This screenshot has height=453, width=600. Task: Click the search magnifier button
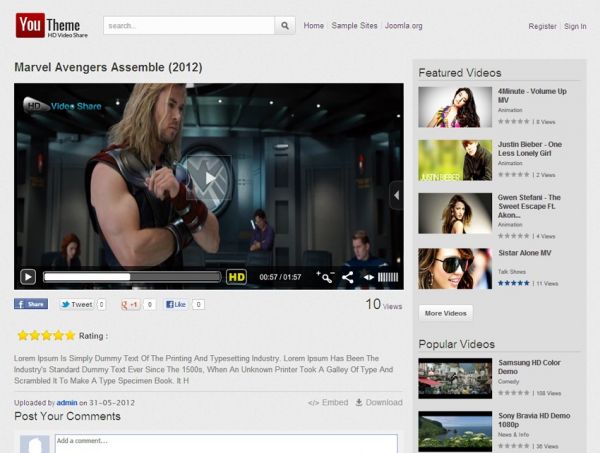285,26
